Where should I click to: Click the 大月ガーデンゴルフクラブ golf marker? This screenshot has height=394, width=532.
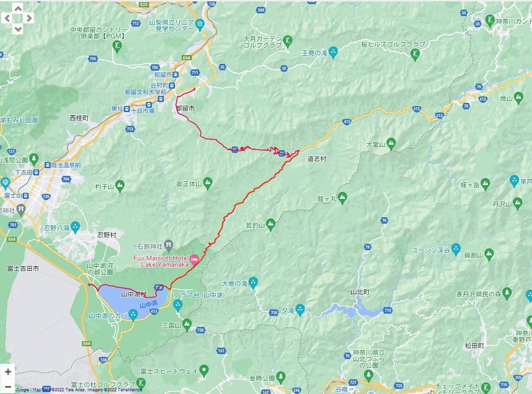pyautogui.click(x=288, y=40)
